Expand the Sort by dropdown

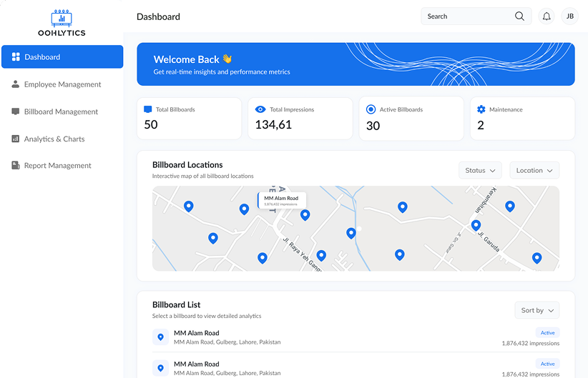click(x=537, y=310)
